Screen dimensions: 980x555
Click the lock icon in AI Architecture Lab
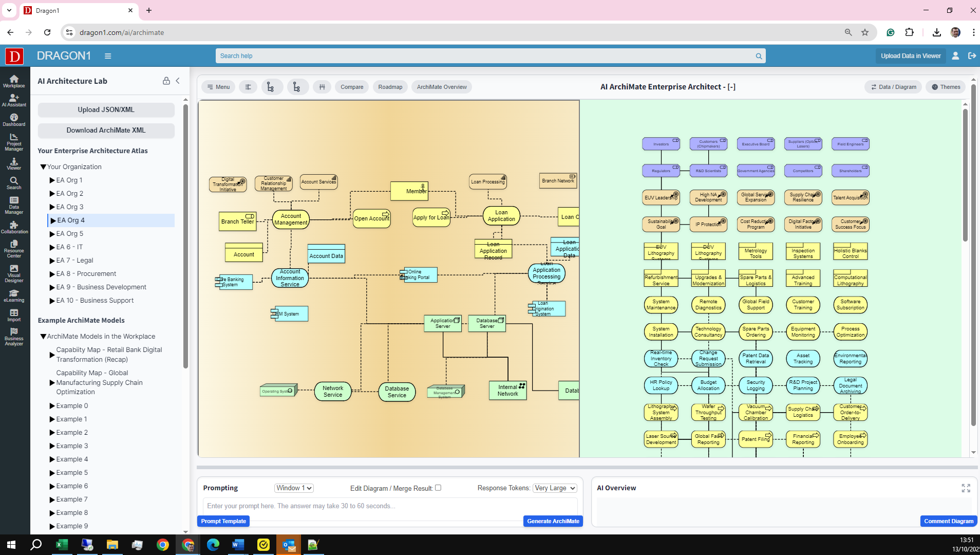pyautogui.click(x=166, y=81)
